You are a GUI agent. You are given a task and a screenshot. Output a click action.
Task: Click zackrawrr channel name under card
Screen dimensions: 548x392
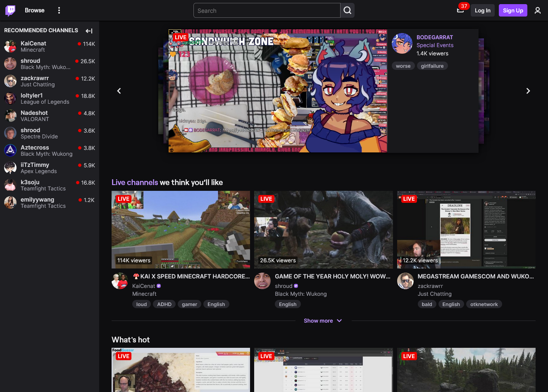pyautogui.click(x=430, y=286)
